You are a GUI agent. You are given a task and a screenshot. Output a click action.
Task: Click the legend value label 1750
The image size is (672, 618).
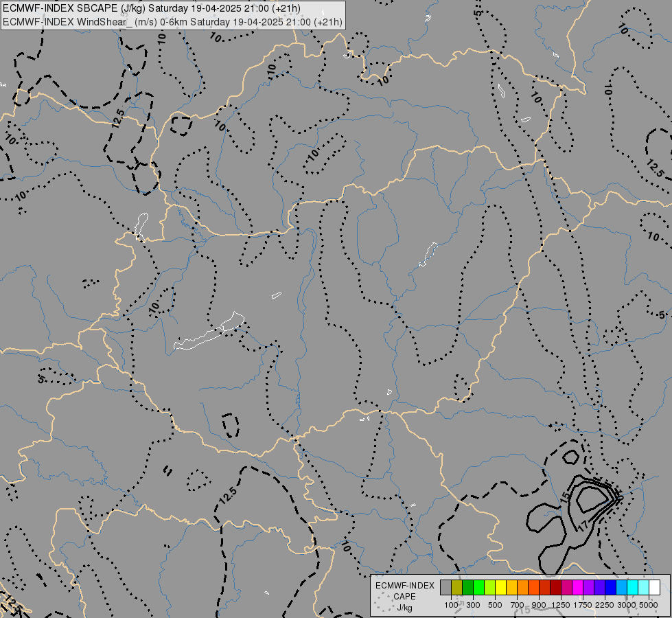click(583, 605)
